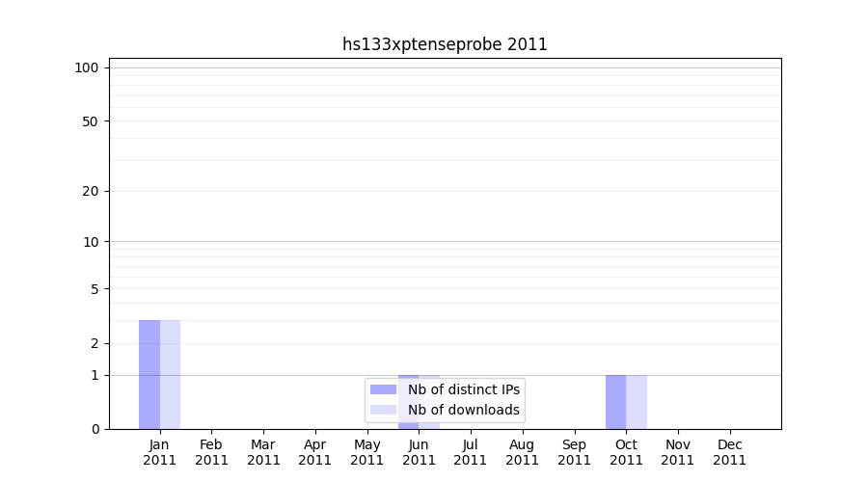Click the Feb 2011 x-axis label

click(x=211, y=452)
